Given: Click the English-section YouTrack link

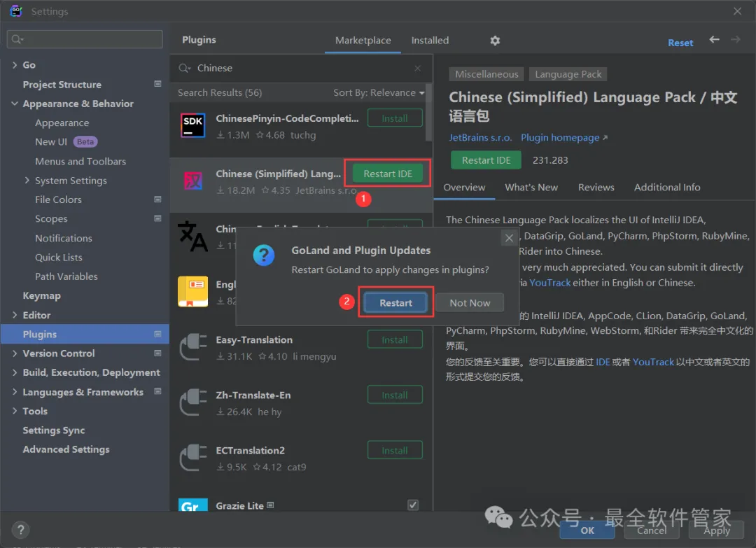Looking at the screenshot, I should [549, 283].
